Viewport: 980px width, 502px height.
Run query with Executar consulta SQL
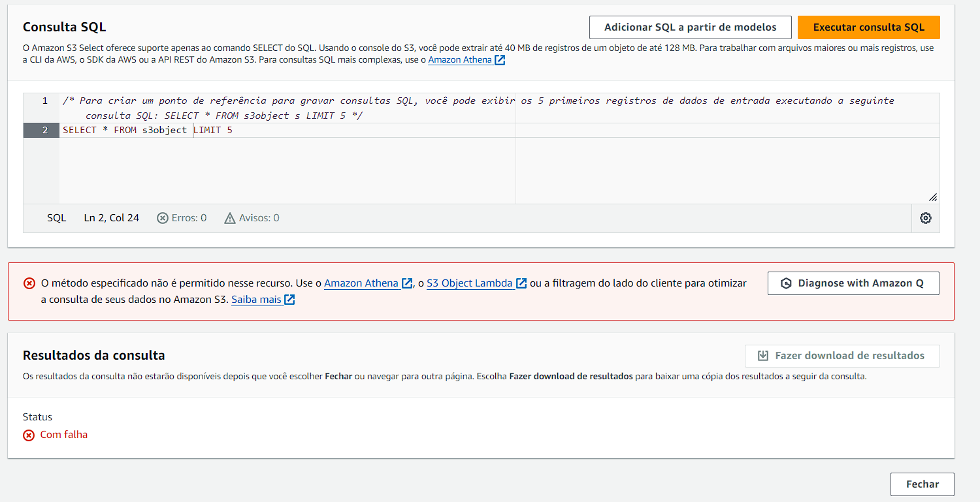869,27
